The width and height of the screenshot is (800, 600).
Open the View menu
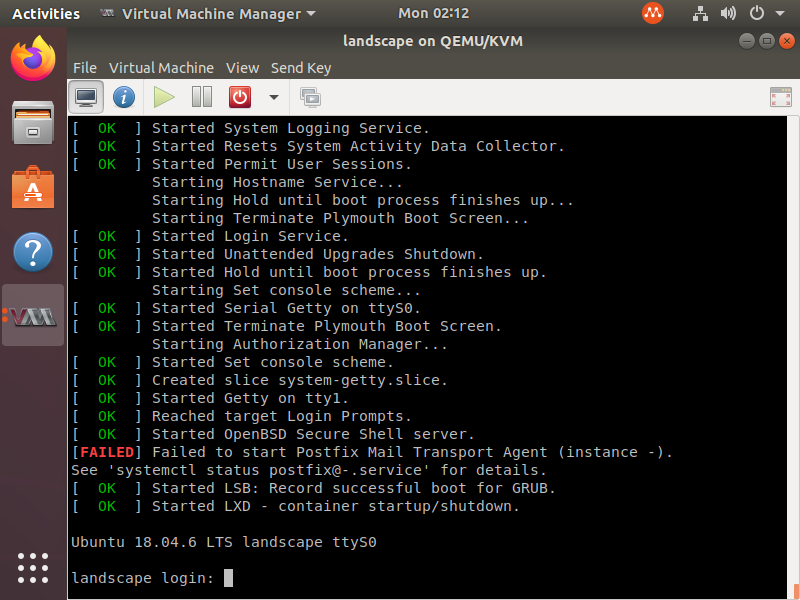click(242, 68)
